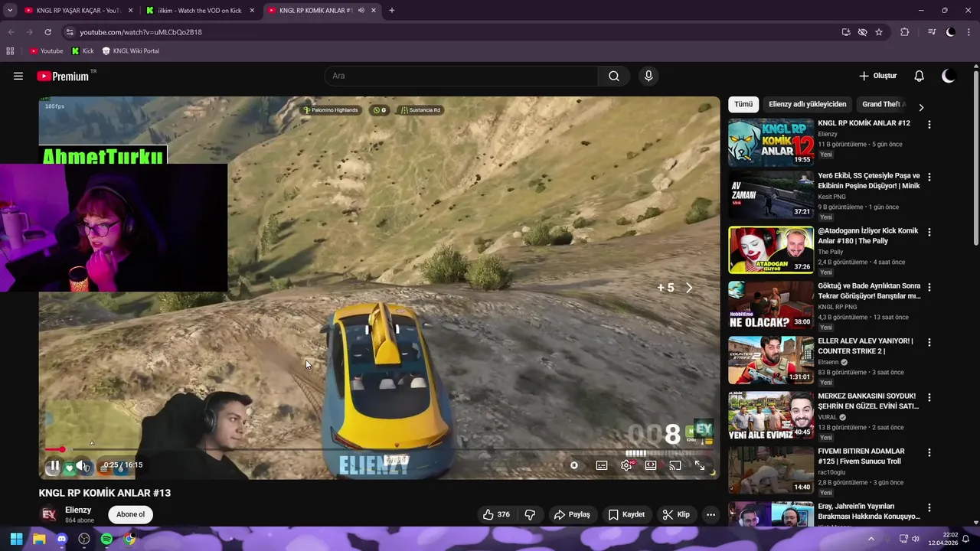Toggle autoplay switch in player

[x=574, y=465]
